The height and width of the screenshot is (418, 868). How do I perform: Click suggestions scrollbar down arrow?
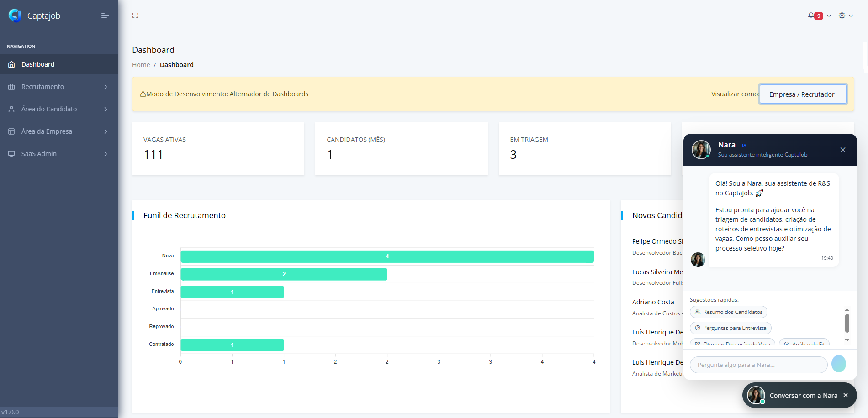(x=847, y=340)
